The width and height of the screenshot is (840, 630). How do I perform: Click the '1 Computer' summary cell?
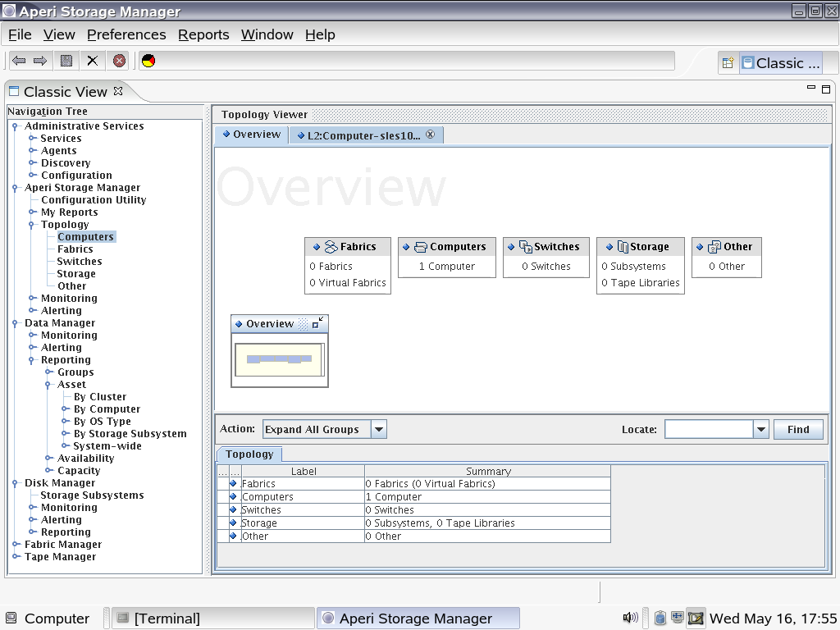click(487, 496)
